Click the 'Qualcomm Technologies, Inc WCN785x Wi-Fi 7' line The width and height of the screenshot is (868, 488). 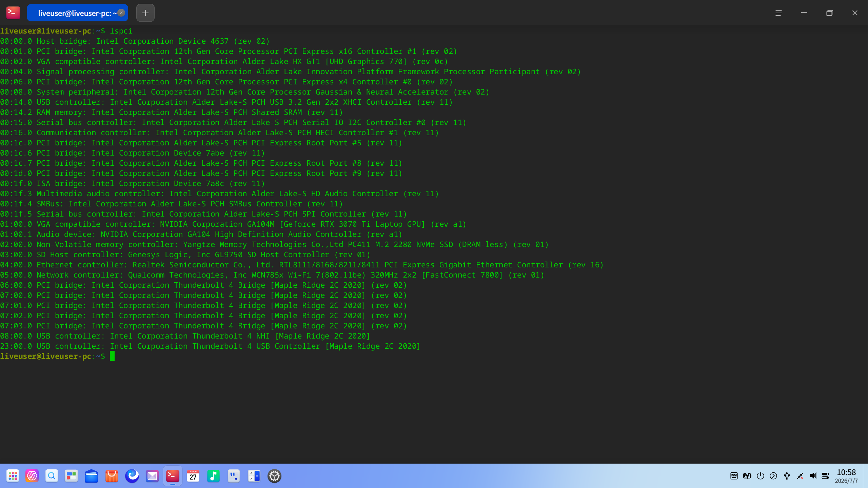[x=272, y=275]
